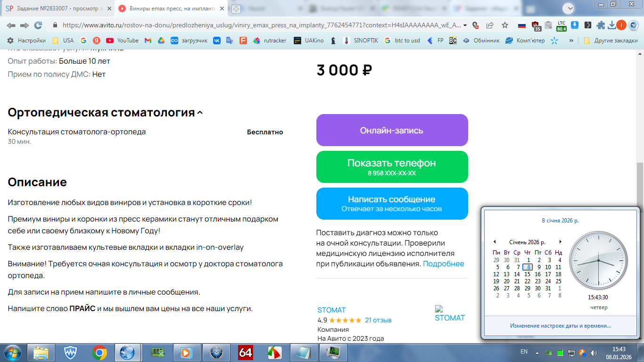Image resolution: width=644 pixels, height=362 pixels.
Task: Open Windows Explorer folder in taskbar
Action: [x=41, y=353]
